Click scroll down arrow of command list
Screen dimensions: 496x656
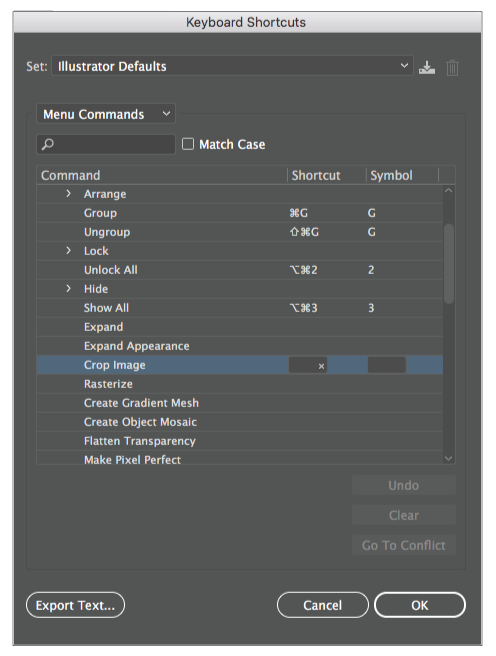(x=449, y=459)
